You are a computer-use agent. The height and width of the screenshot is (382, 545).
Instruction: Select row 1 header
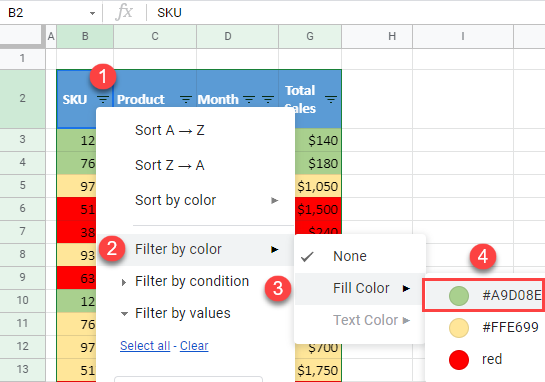tap(23, 58)
